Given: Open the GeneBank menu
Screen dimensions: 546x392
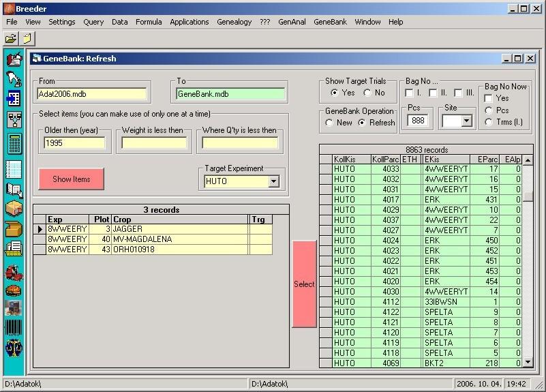Looking at the screenshot, I should tap(330, 22).
